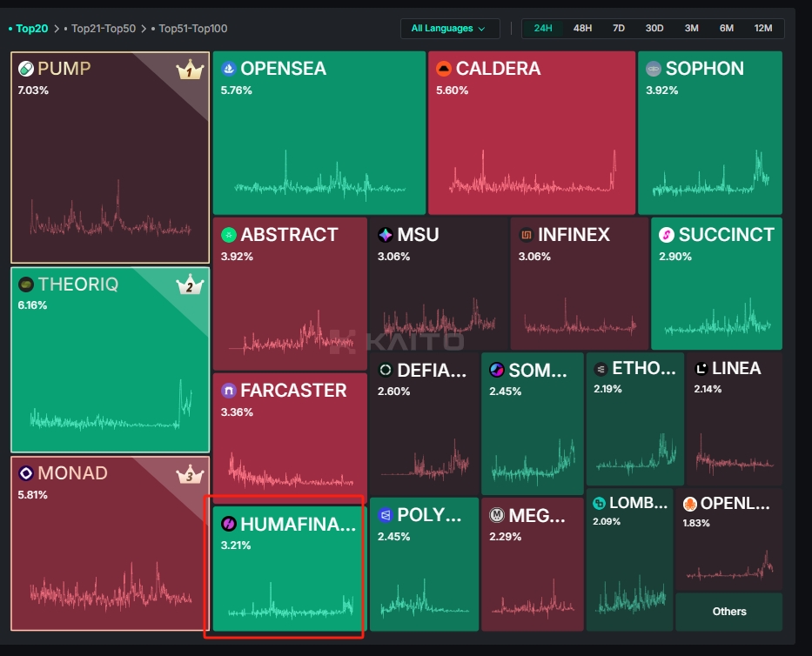Click the FARCASTER sparkline chart
This screenshot has height=656, width=812.
pyautogui.click(x=291, y=470)
